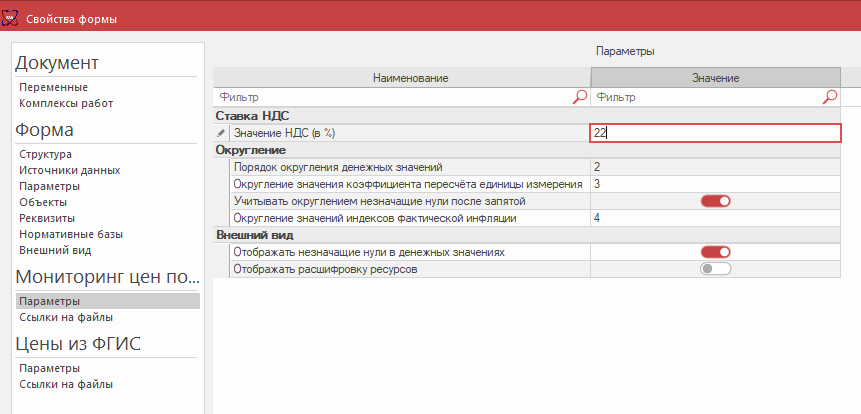The height and width of the screenshot is (414, 861).
Task: Click search icon in Значение filter
Action: coord(830,97)
